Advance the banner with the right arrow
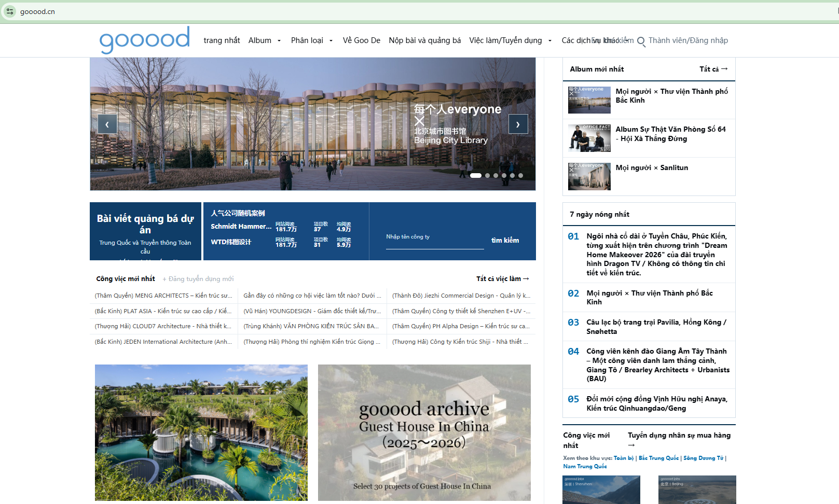Image resolution: width=839 pixels, height=504 pixels. (518, 124)
